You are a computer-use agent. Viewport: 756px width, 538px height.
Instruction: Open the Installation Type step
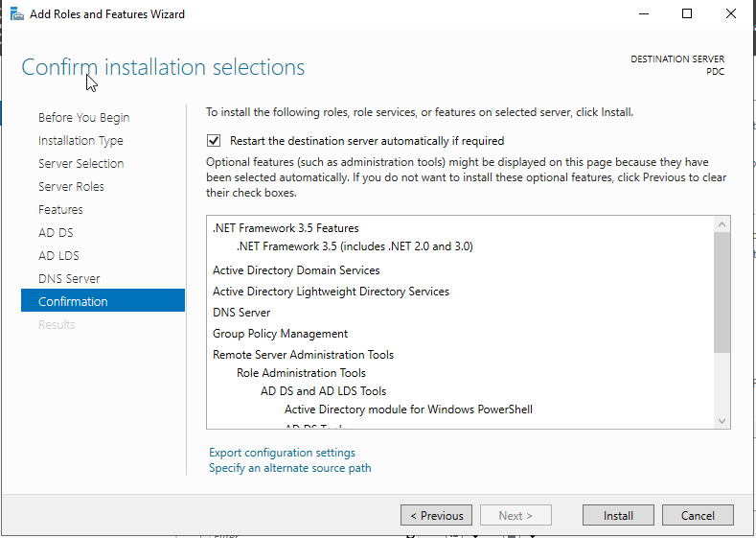(x=80, y=141)
